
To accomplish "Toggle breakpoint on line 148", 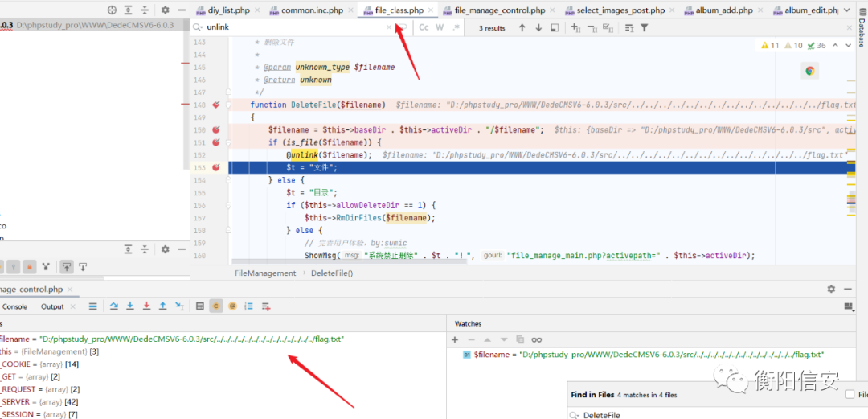I will pos(216,105).
